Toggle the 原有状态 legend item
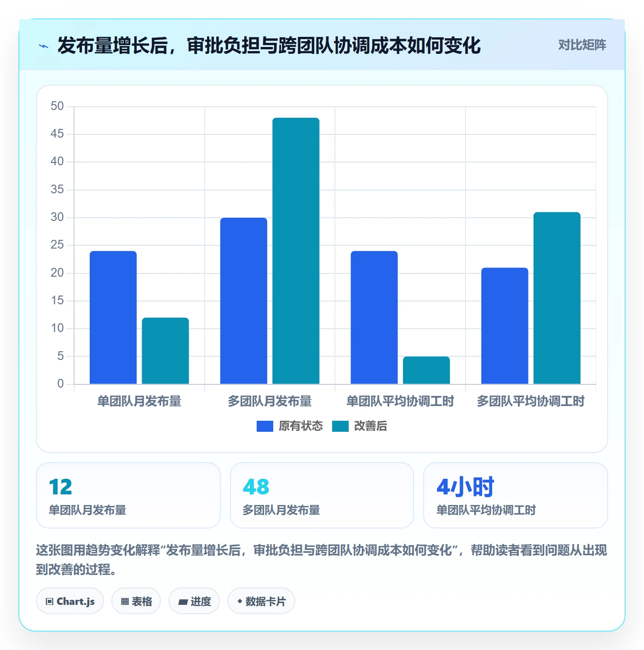The height and width of the screenshot is (650, 644). [290, 426]
